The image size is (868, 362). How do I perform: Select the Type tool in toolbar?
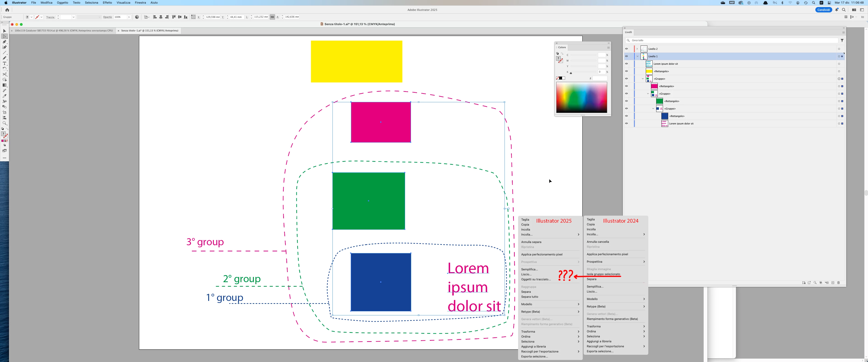pos(5,63)
